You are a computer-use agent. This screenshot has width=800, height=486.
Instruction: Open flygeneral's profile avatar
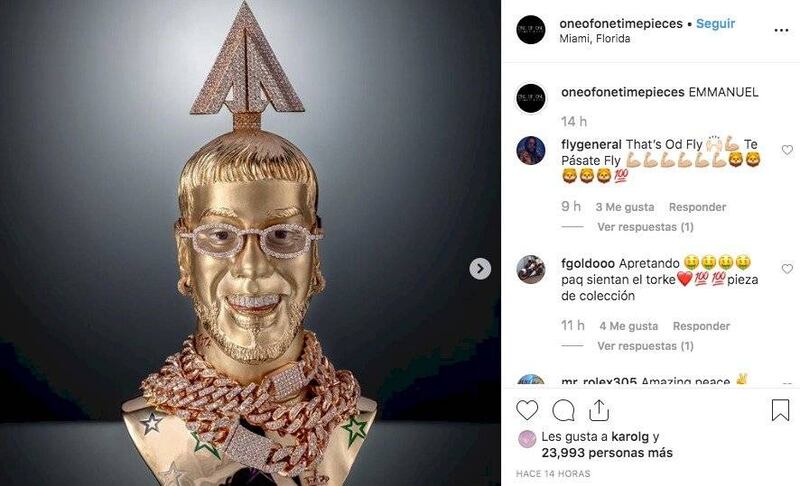pyautogui.click(x=531, y=150)
